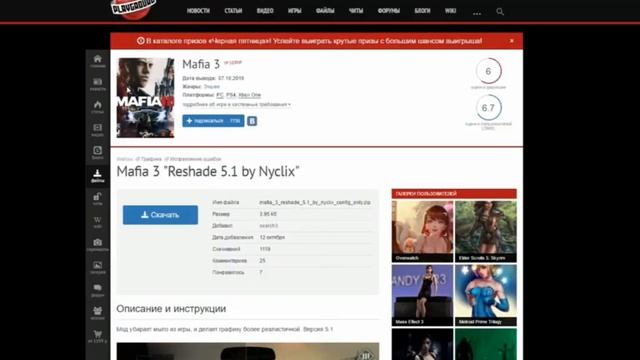Click the PS4 platform link
The height and width of the screenshot is (360, 640).
(231, 95)
